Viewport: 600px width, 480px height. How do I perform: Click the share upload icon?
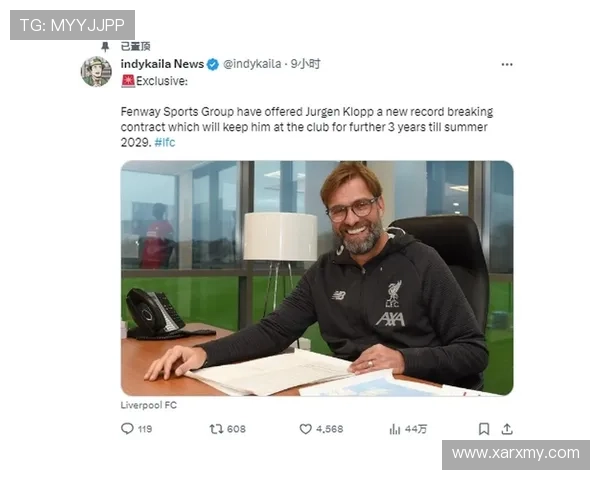(x=507, y=429)
